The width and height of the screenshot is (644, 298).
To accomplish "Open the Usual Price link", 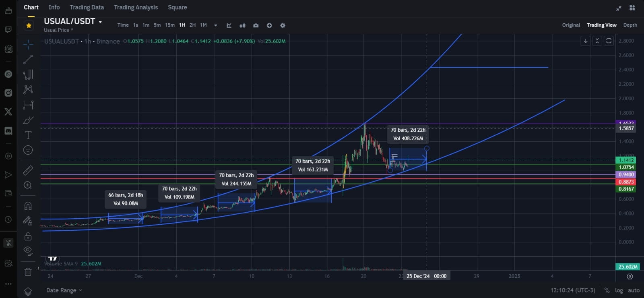I will 58,30.
